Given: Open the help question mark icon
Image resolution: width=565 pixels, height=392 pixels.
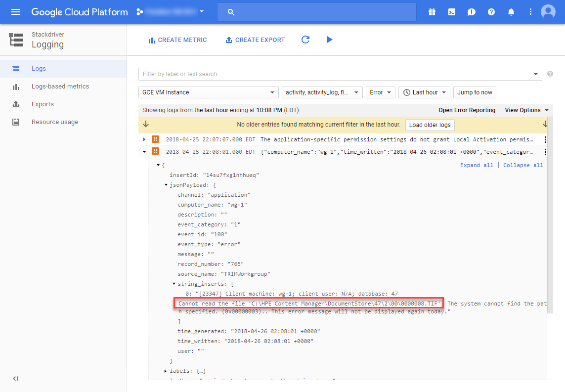Looking at the screenshot, I should pos(491,12).
